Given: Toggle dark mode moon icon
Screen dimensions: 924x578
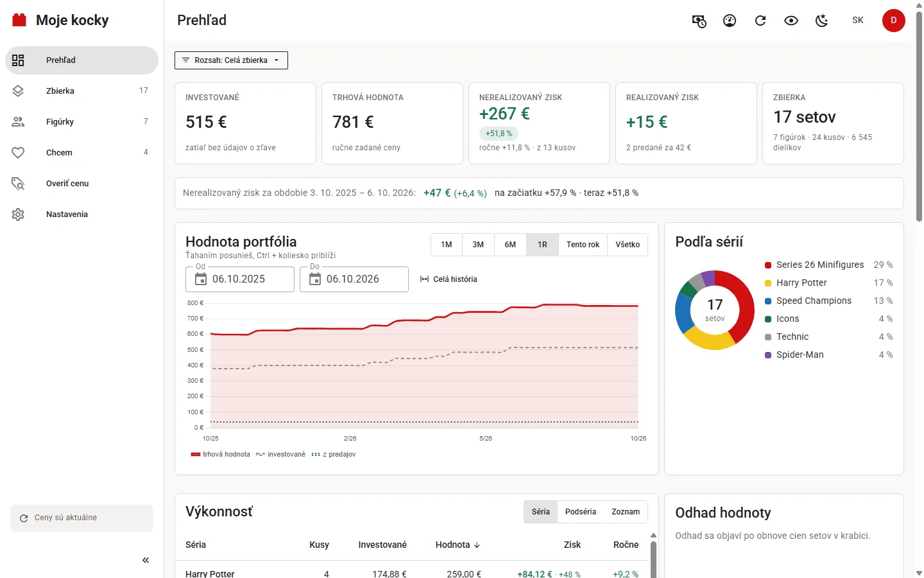Looking at the screenshot, I should (822, 21).
